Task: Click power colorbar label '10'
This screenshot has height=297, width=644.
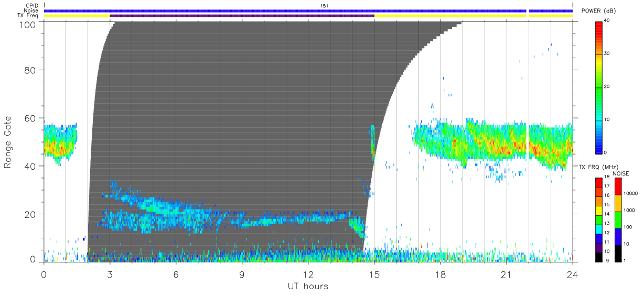Action: point(608,119)
